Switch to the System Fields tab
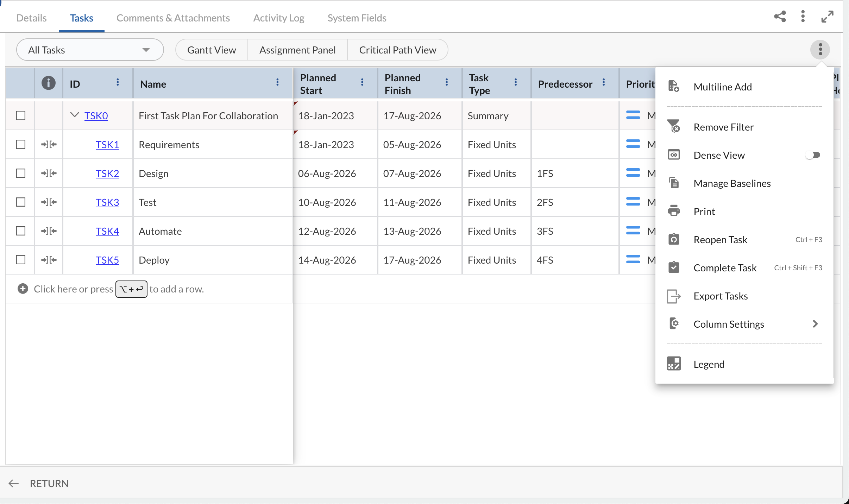 (357, 18)
